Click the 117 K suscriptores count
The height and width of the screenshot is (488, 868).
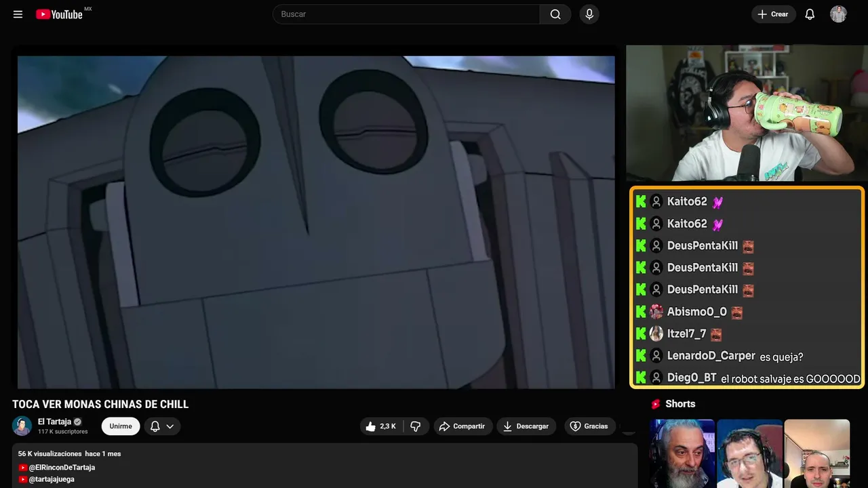[63, 432]
